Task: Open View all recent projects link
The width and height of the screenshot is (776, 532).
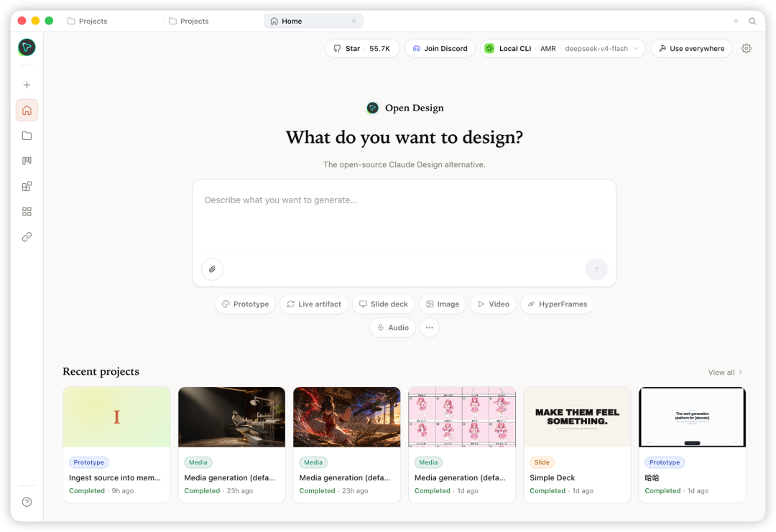Action: 725,373
